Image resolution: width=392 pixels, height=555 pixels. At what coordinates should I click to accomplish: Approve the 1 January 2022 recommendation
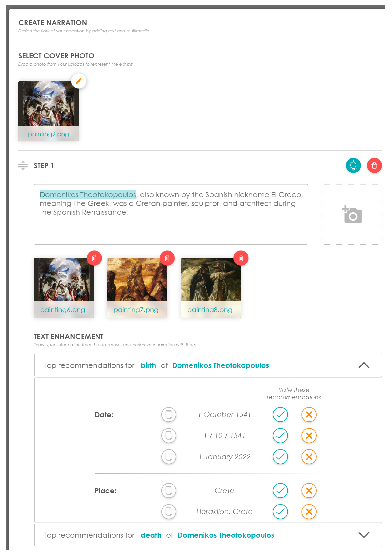(280, 457)
